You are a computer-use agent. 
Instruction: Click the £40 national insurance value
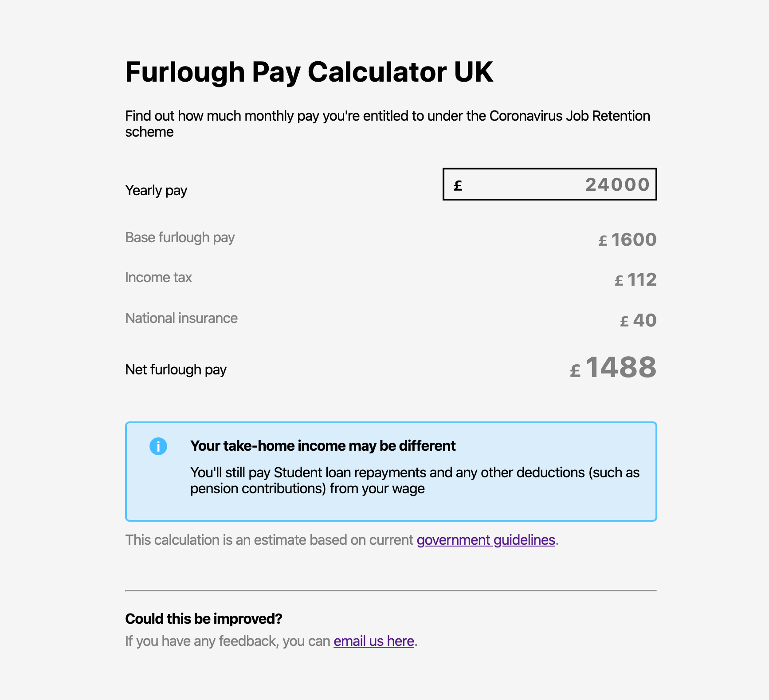coord(638,320)
